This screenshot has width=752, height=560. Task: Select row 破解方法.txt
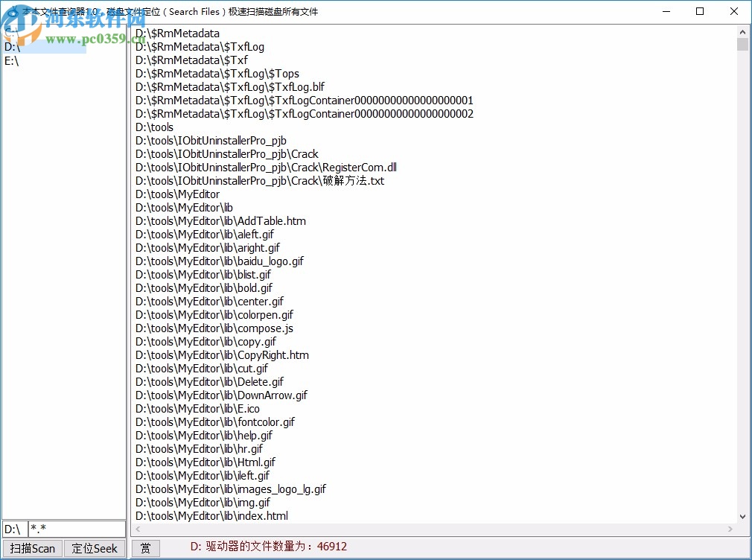260,181
